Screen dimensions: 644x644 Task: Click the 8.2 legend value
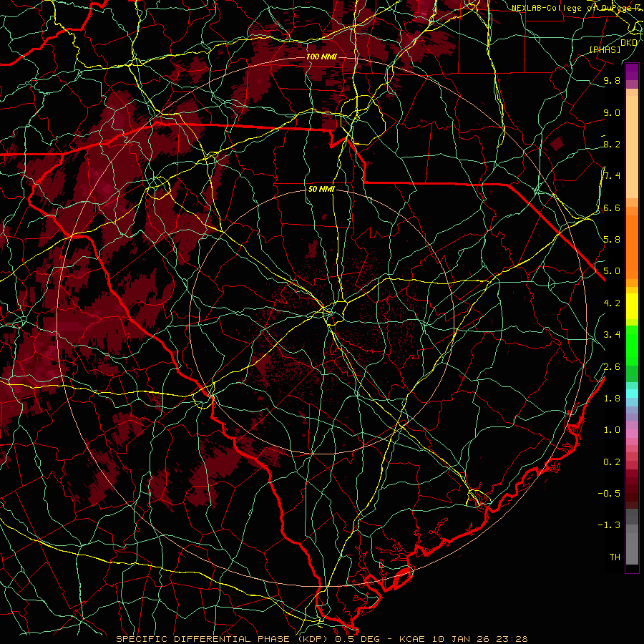click(x=612, y=145)
